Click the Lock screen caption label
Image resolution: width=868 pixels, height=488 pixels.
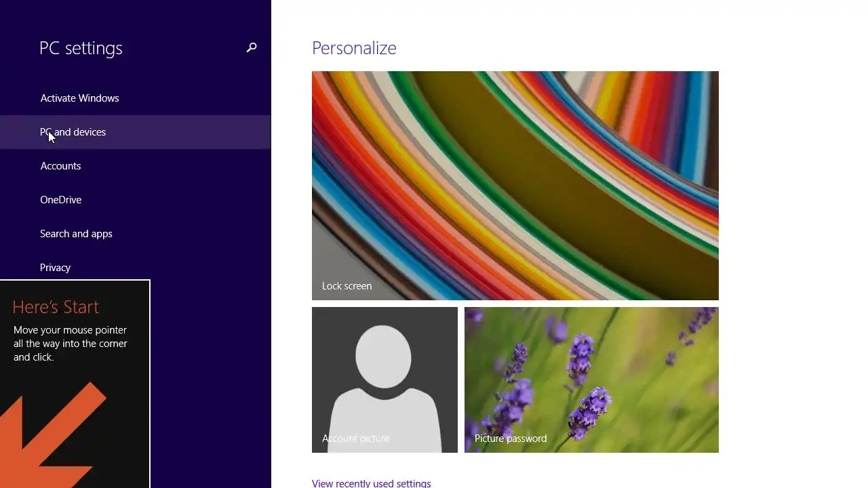click(x=347, y=286)
